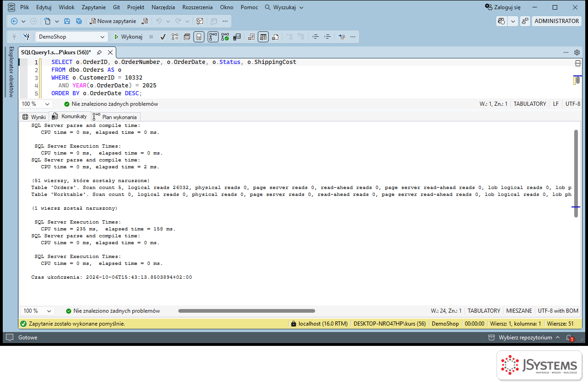Click Wybierz repozytorium in status bar
Screen dimensions: 588x384
[524, 338]
